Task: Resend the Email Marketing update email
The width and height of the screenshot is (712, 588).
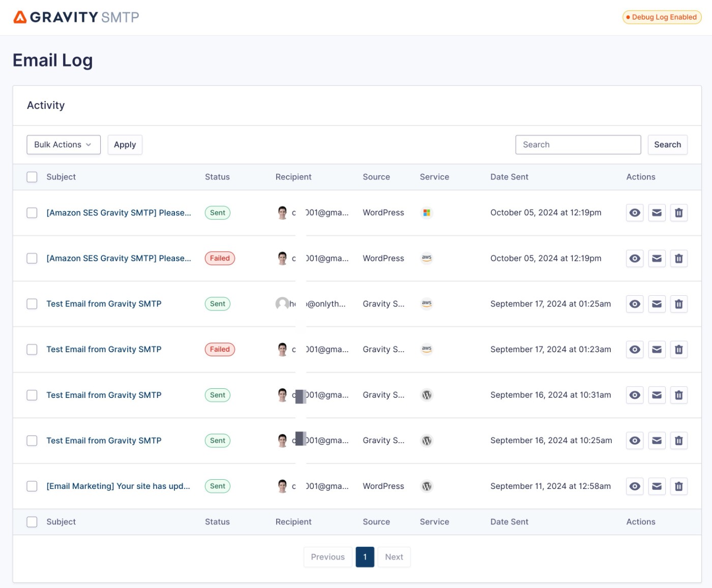Action: [657, 486]
